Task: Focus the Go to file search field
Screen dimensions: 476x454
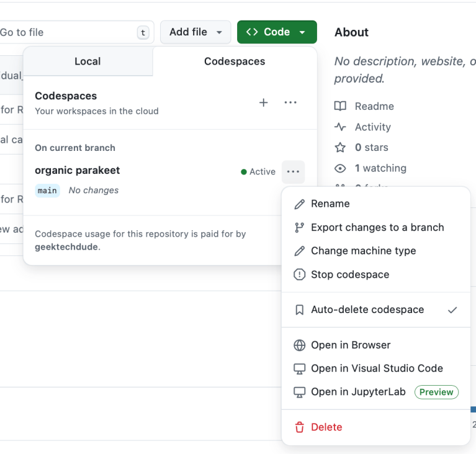Action: (x=76, y=32)
